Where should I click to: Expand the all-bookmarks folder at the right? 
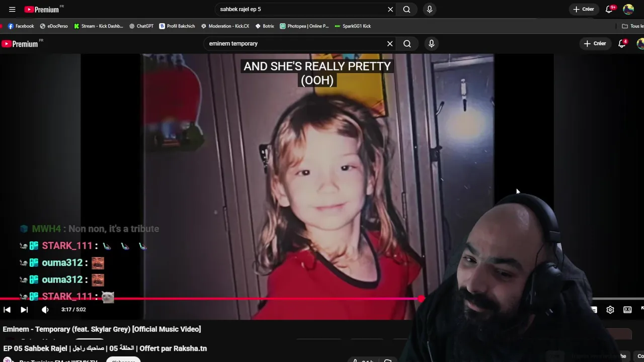point(632,26)
